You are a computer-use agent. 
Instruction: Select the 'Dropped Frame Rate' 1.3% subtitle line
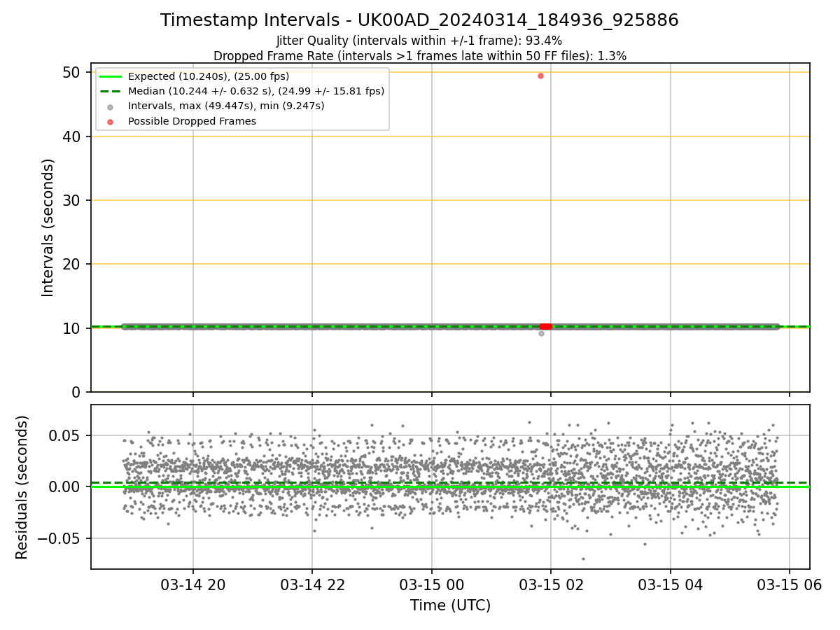[419, 55]
